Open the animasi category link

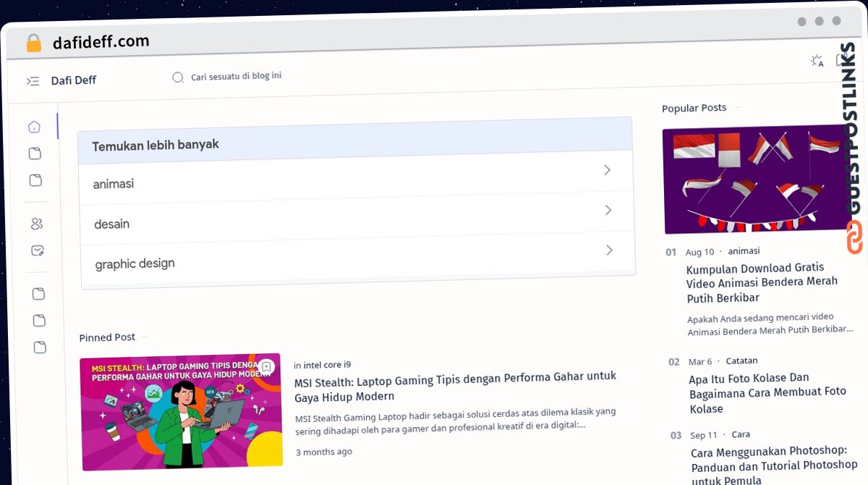pos(114,184)
